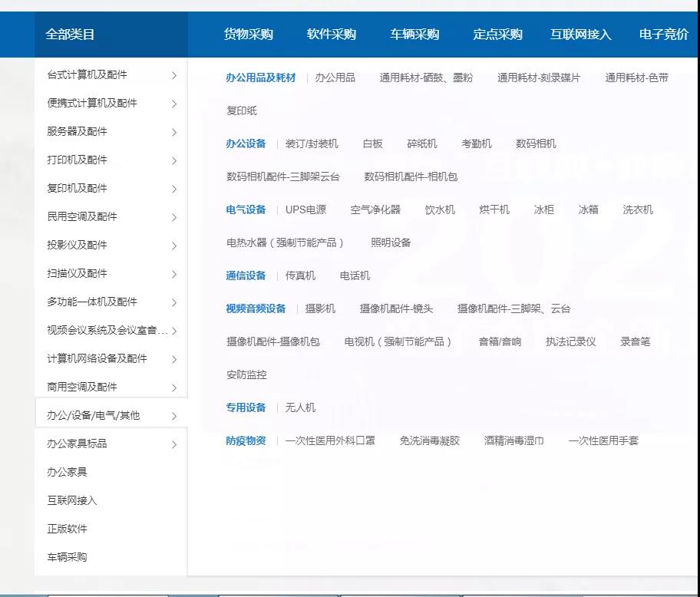Click the arrow beside 商用空调及配件

click(174, 388)
